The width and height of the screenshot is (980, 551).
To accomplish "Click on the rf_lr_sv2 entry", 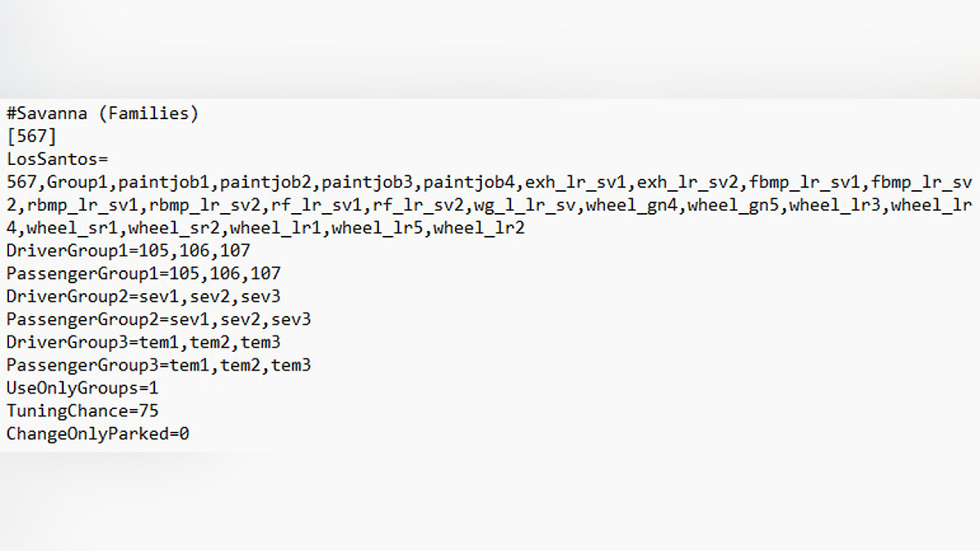I will [419, 205].
